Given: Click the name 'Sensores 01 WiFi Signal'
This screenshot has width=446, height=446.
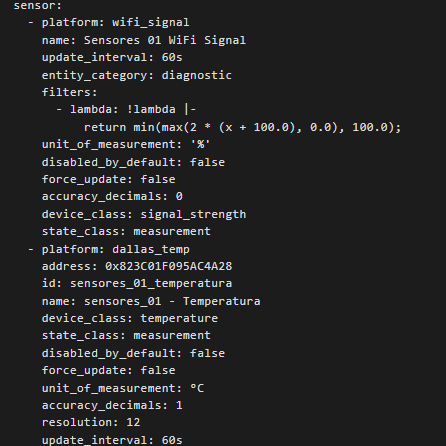Looking at the screenshot, I should (x=165, y=40).
